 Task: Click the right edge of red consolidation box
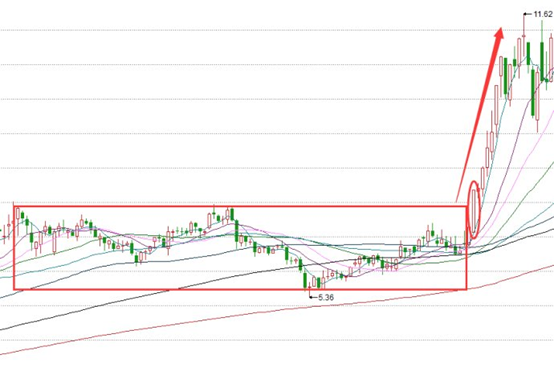pyautogui.click(x=466, y=248)
